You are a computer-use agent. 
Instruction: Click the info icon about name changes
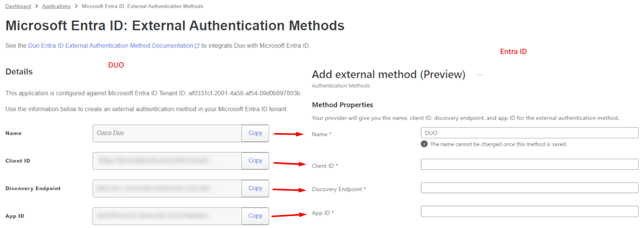pos(424,144)
